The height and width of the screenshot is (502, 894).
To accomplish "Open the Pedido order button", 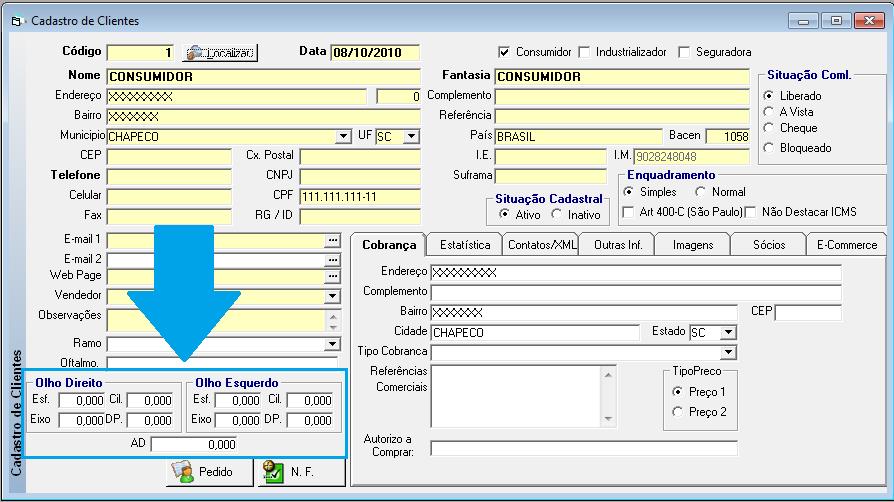I will tap(209, 472).
